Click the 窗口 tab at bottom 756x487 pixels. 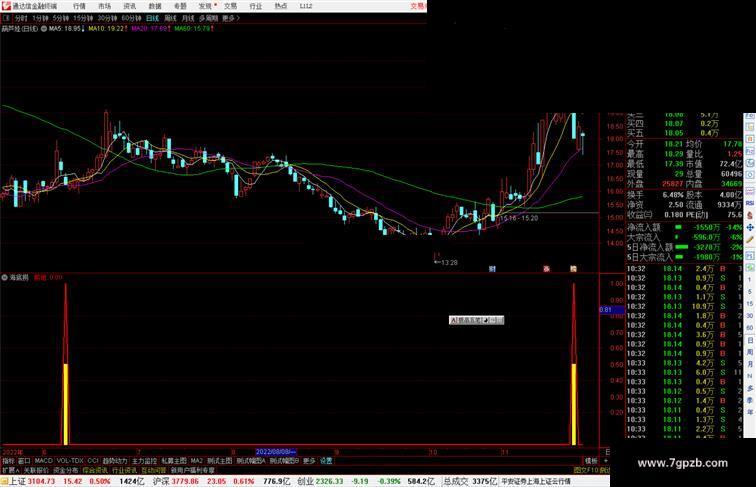[24, 461]
